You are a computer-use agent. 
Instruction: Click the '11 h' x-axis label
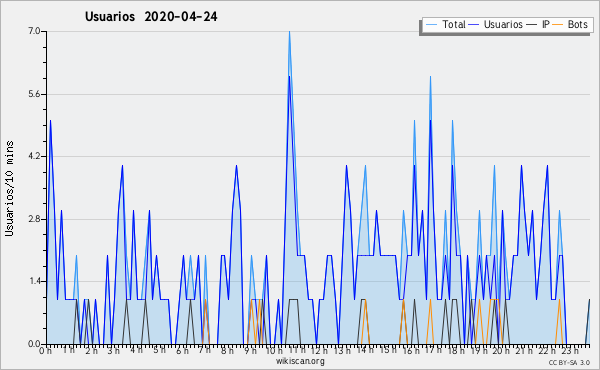click(x=297, y=350)
